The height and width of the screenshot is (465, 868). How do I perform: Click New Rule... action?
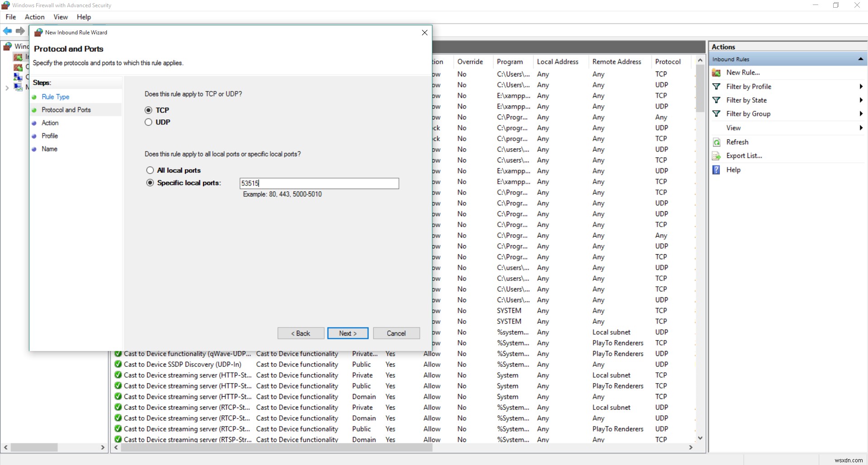[743, 72]
